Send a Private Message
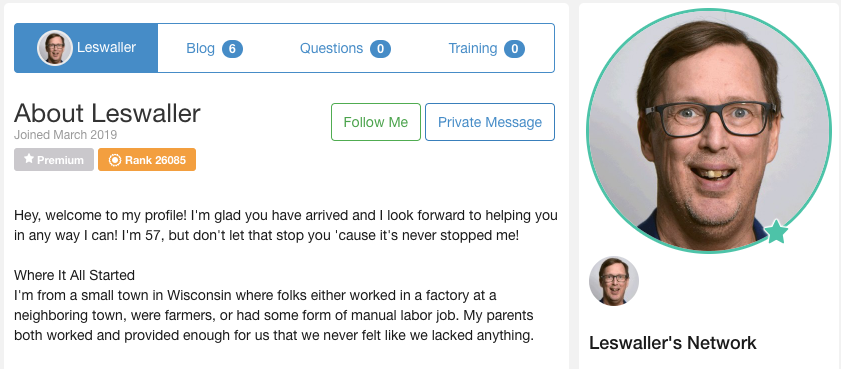 point(490,122)
